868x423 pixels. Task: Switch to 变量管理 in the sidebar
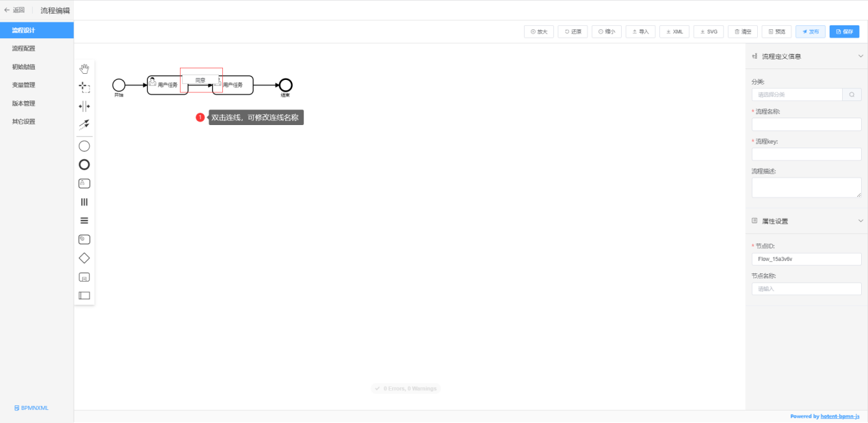tap(37, 85)
